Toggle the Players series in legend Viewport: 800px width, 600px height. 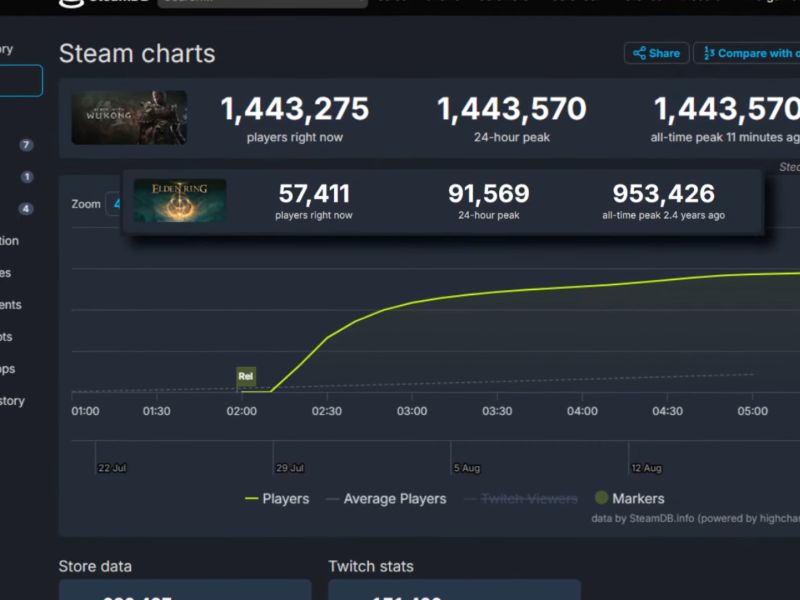277,498
